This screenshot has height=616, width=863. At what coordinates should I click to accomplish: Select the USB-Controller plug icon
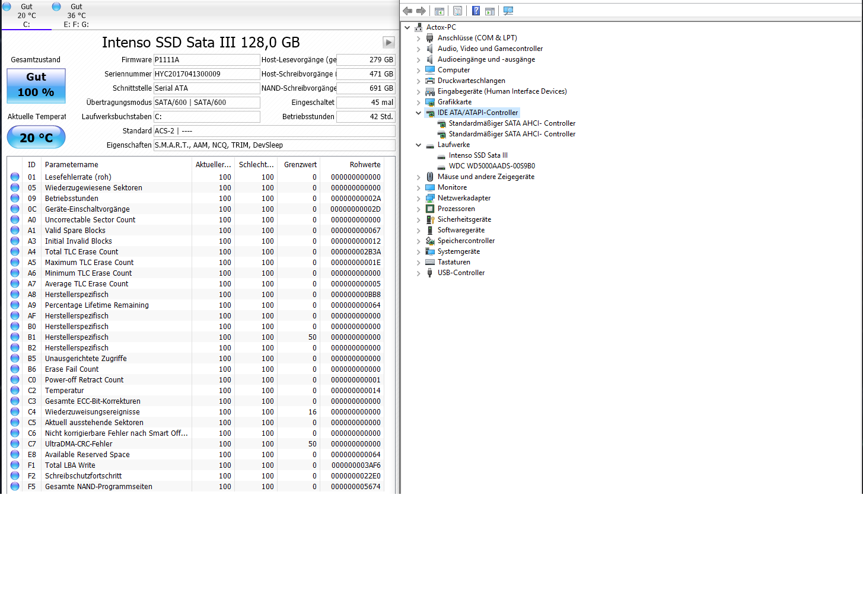tap(430, 273)
